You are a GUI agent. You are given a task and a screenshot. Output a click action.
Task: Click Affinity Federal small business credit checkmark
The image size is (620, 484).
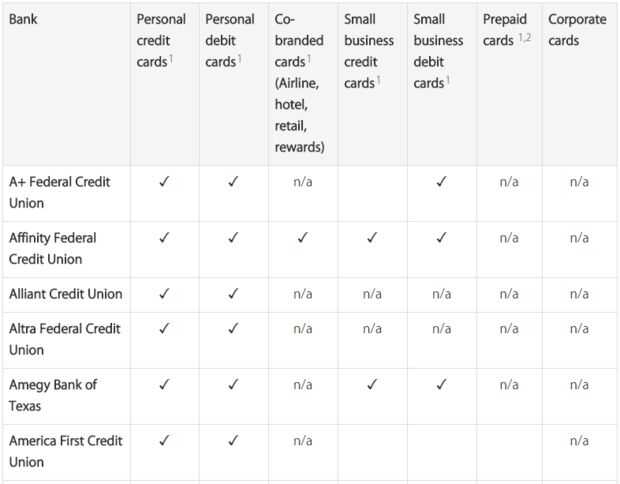(372, 238)
